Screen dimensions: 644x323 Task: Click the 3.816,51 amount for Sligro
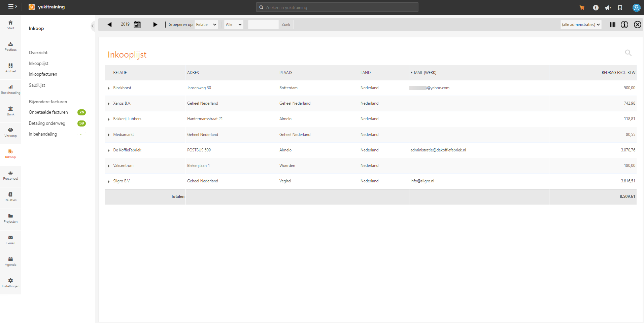[x=628, y=181]
